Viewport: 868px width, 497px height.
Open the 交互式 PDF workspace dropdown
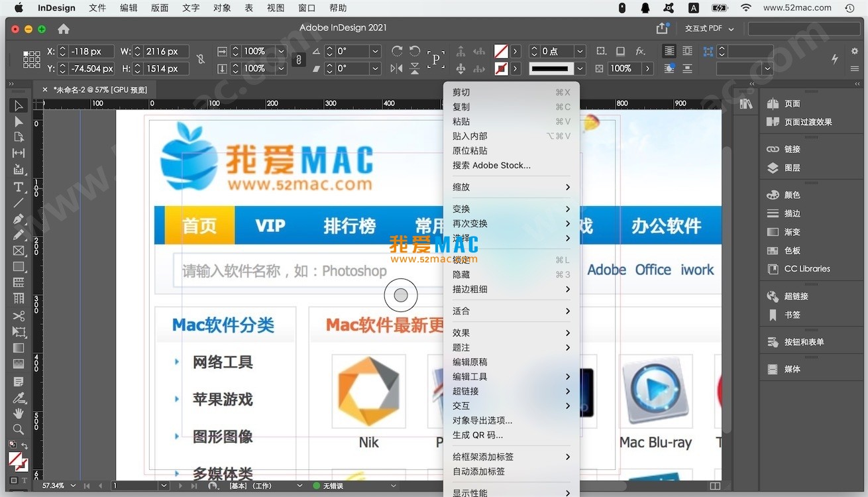[710, 28]
